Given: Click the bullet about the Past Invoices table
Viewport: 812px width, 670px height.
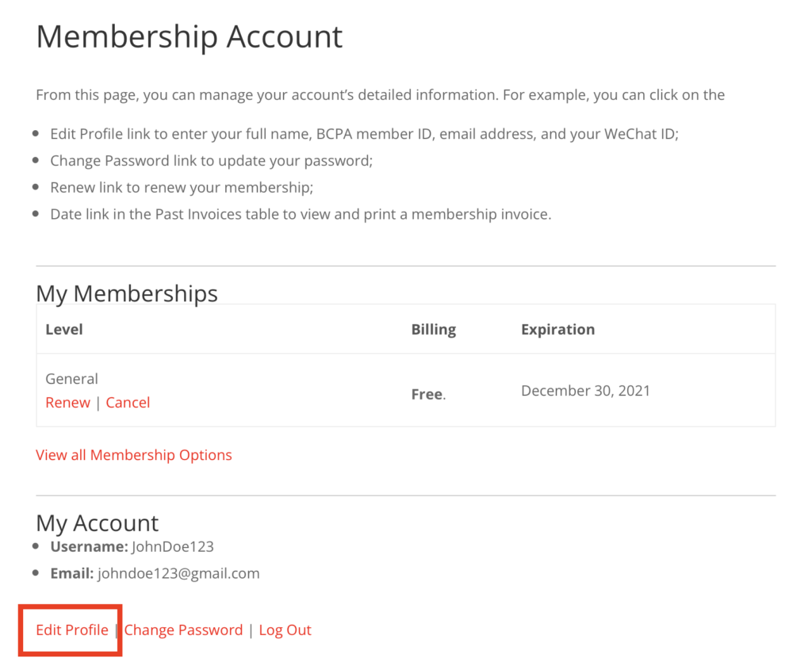Looking at the screenshot, I should point(300,214).
